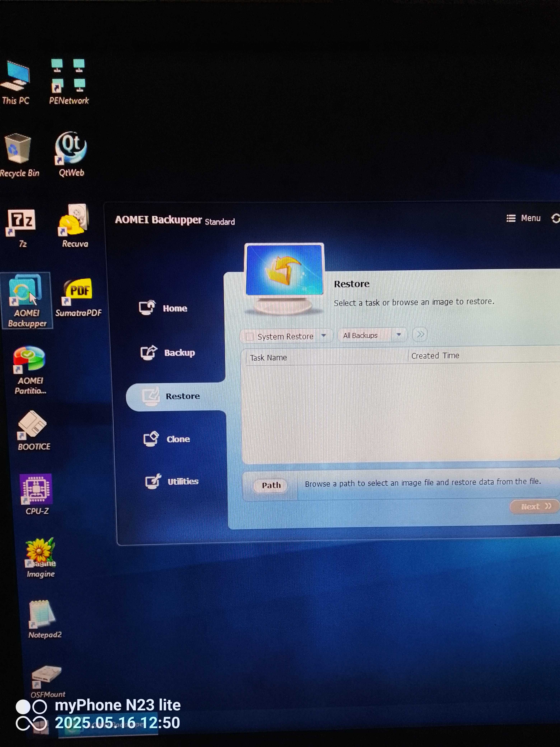Open the All Backups dropdown
The height and width of the screenshot is (747, 560).
point(372,335)
